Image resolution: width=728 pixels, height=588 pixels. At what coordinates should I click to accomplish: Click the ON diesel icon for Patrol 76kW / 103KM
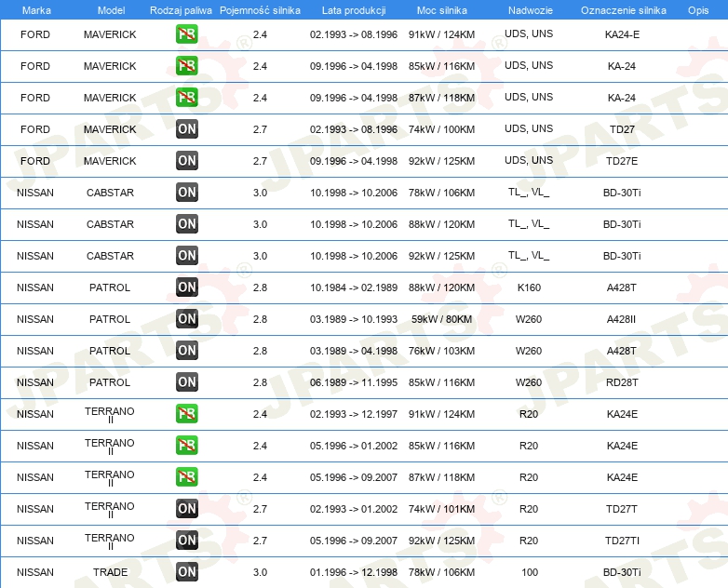tap(186, 351)
